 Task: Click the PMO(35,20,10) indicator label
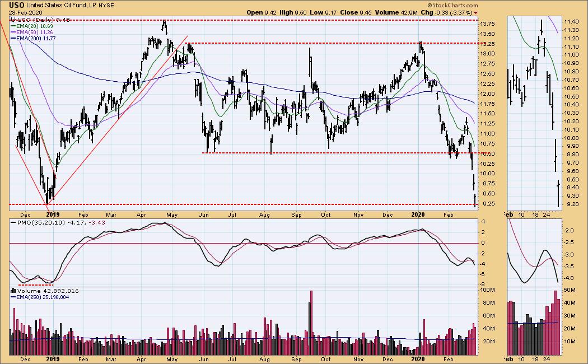[41, 222]
